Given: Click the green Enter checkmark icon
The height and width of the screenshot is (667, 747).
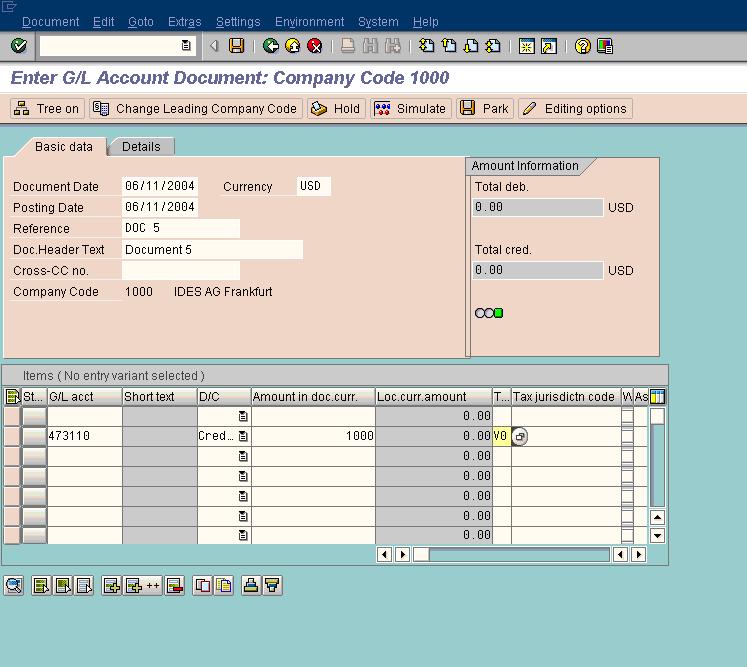Looking at the screenshot, I should coord(18,46).
